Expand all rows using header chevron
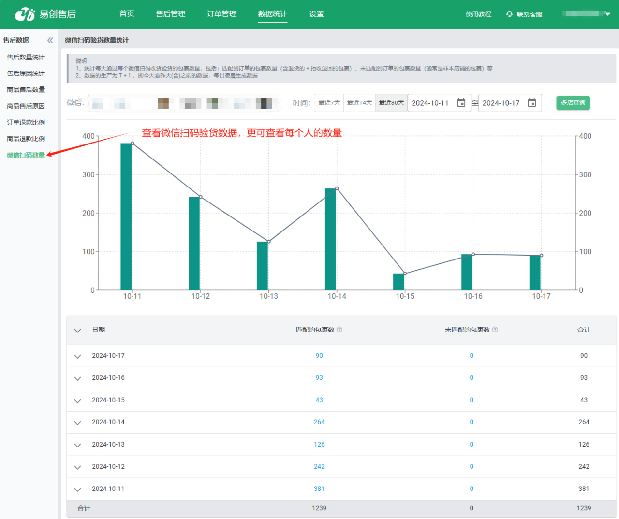 (x=78, y=329)
